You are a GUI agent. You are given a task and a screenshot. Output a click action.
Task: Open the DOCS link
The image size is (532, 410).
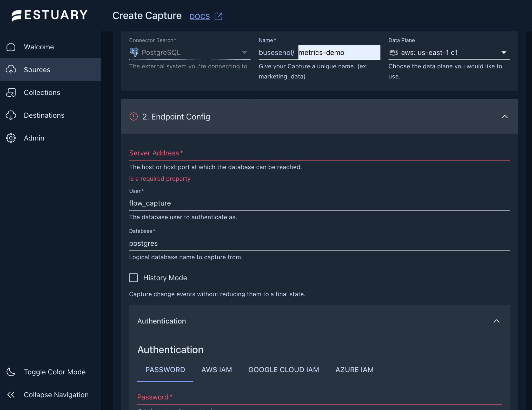pyautogui.click(x=200, y=16)
